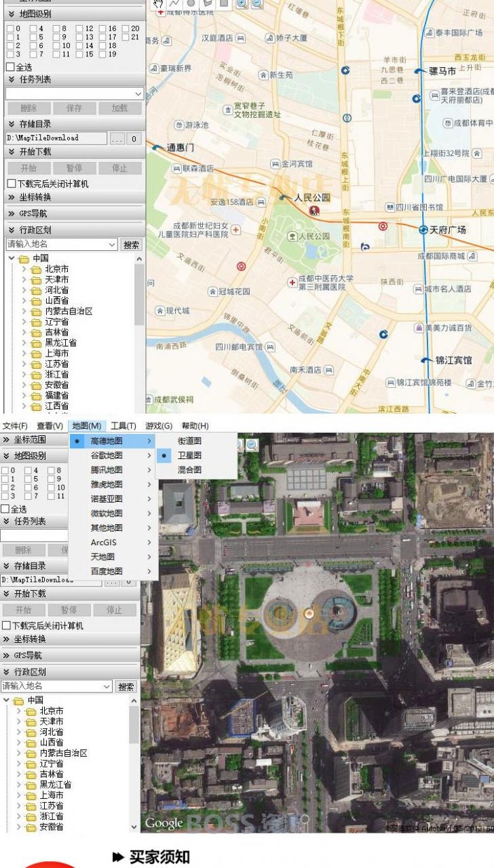Open the 帮助(H) menu
This screenshot has height=868, width=494.
click(195, 426)
